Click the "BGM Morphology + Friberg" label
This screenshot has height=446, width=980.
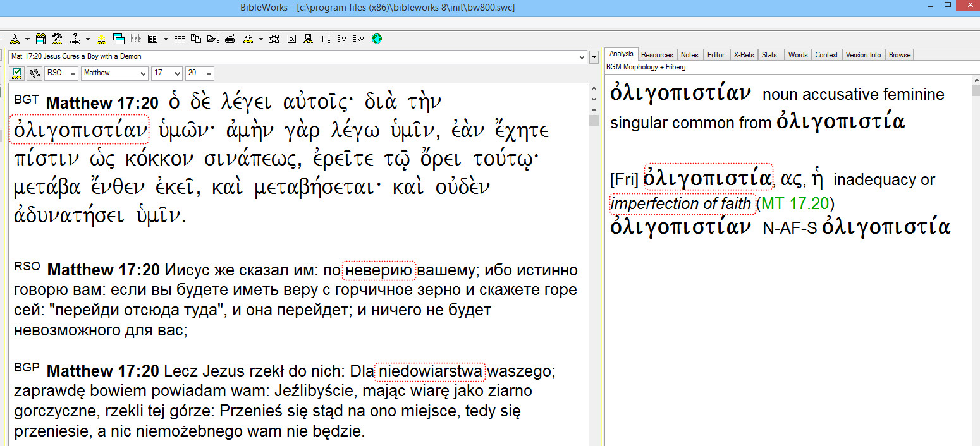646,67
